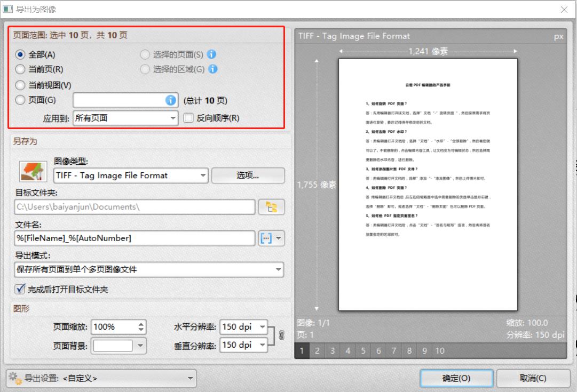577x392 pixels.
Task: Switch to preview page 8 tab
Action: [409, 351]
